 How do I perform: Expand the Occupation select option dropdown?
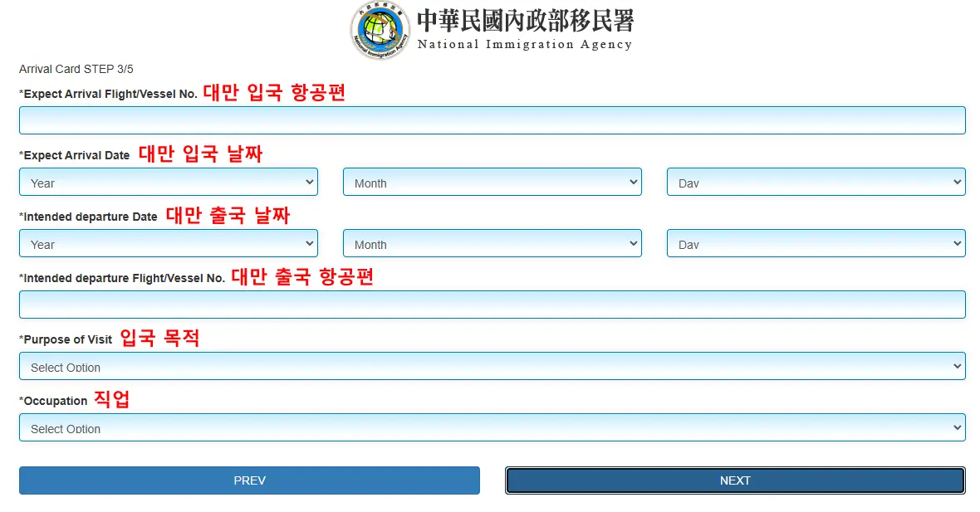click(x=492, y=427)
